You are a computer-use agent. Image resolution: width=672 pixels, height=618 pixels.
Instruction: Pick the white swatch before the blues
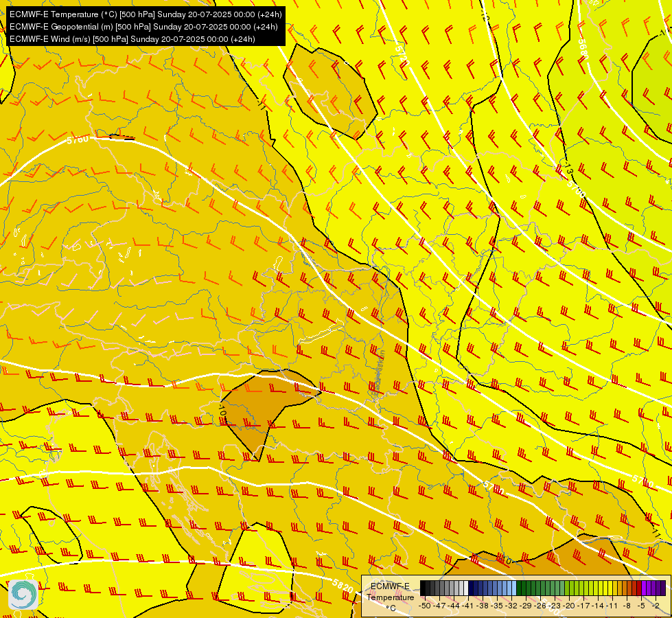tap(466, 588)
